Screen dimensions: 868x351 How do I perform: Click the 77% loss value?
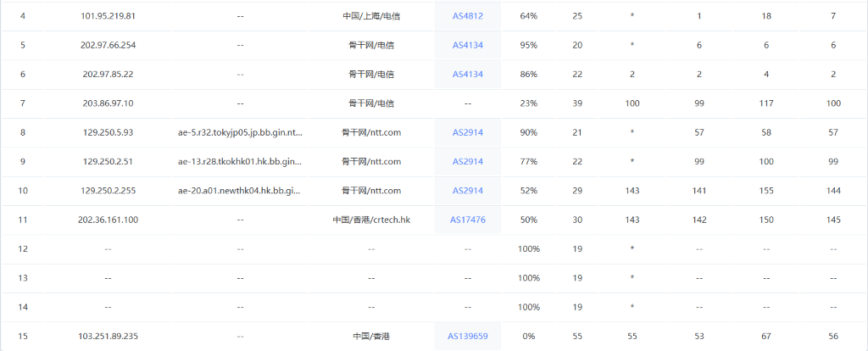point(529,162)
